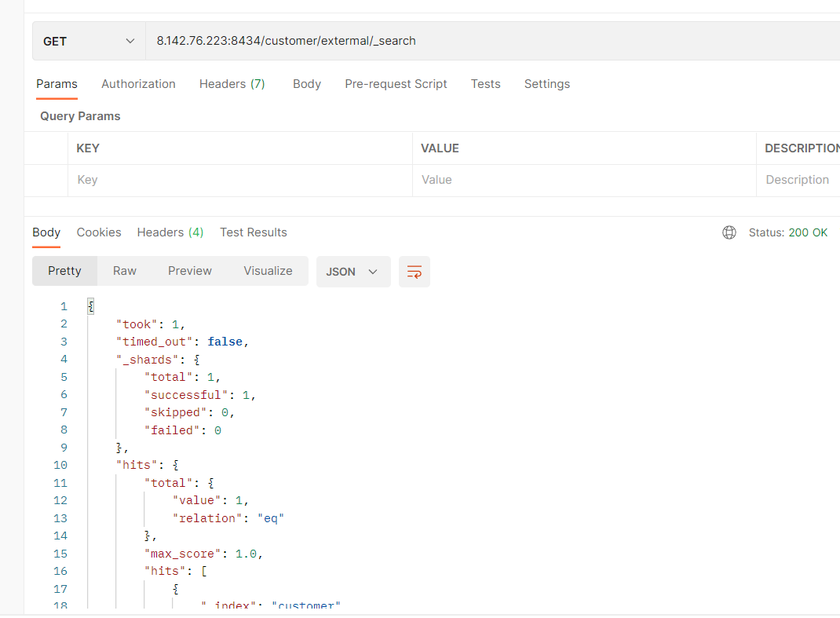840x618 pixels.
Task: Open the Tests tab
Action: pos(485,84)
